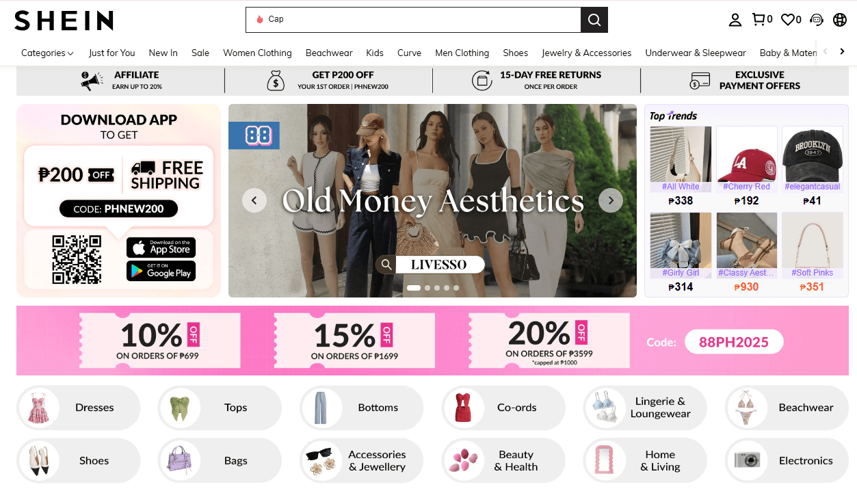Open the globe language selector
The width and height of the screenshot is (857, 504).
pos(840,20)
